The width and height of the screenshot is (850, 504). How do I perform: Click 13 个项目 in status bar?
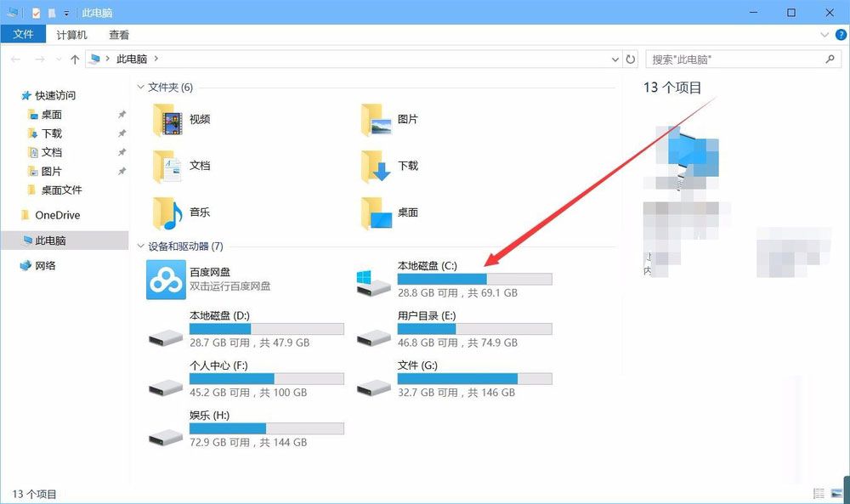pyautogui.click(x=34, y=495)
